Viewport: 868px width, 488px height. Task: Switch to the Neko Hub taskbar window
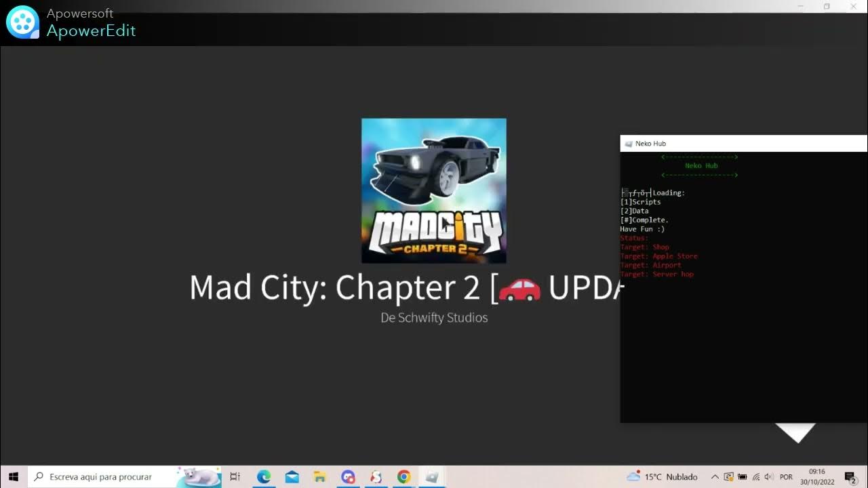click(431, 477)
